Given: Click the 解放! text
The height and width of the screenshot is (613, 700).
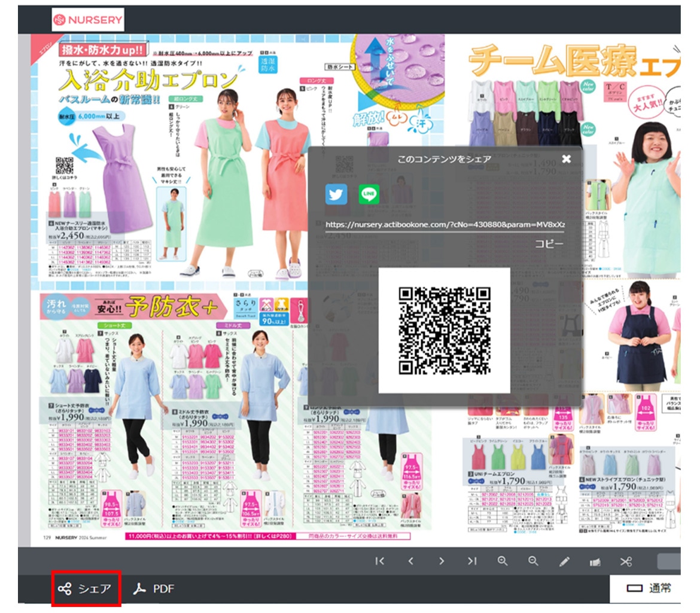Looking at the screenshot, I should [369, 118].
